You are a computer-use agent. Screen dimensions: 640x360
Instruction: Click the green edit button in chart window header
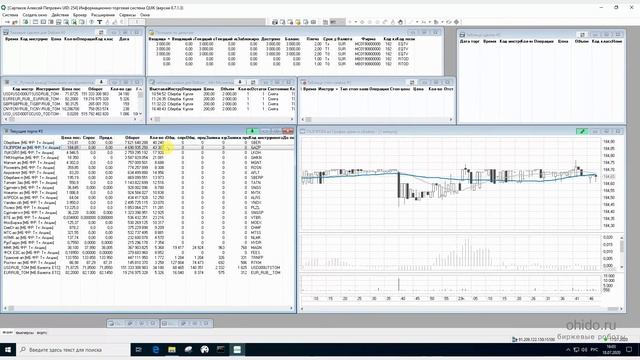pos(582,131)
